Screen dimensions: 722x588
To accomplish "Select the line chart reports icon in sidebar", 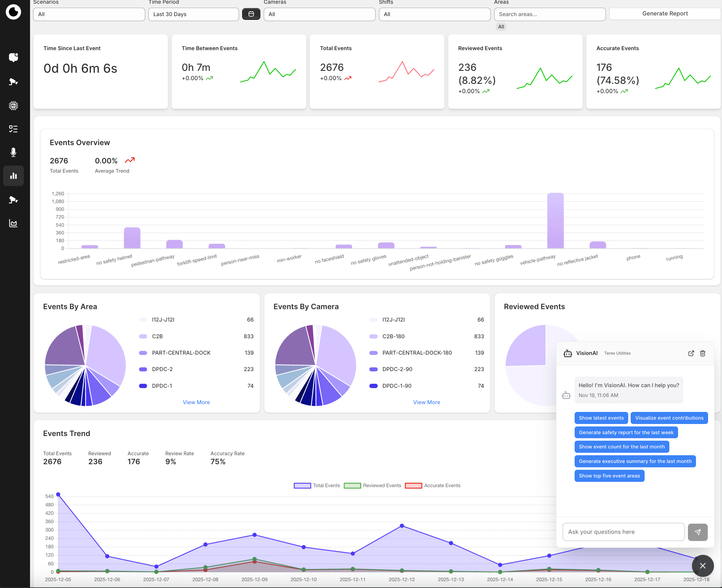I will (x=13, y=223).
